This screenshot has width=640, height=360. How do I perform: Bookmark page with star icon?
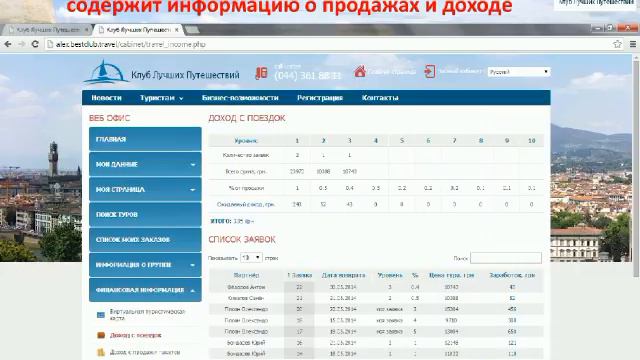coord(617,44)
